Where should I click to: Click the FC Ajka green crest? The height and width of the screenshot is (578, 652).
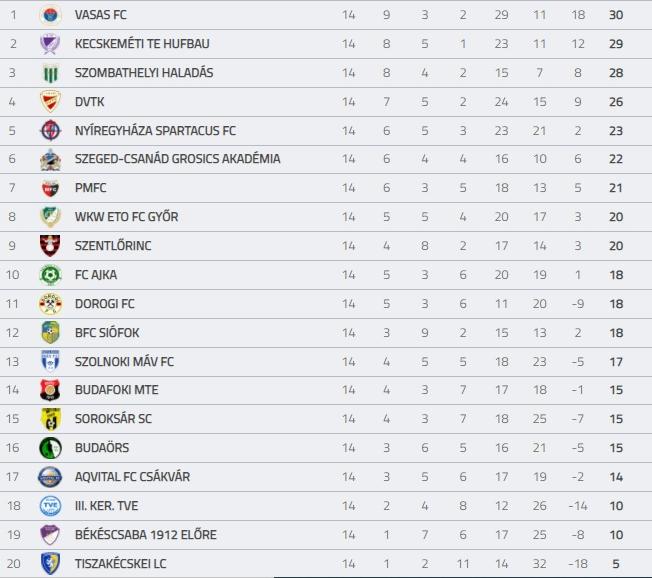pyautogui.click(x=50, y=275)
